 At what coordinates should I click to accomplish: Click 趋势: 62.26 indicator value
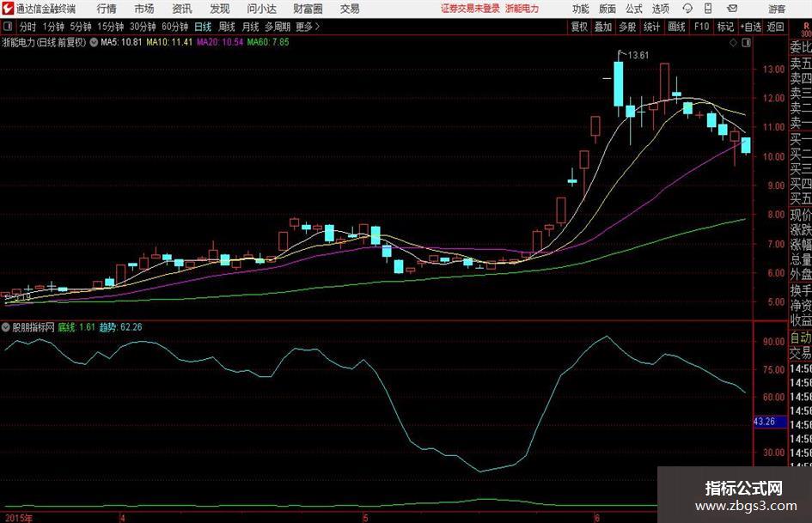click(120, 327)
